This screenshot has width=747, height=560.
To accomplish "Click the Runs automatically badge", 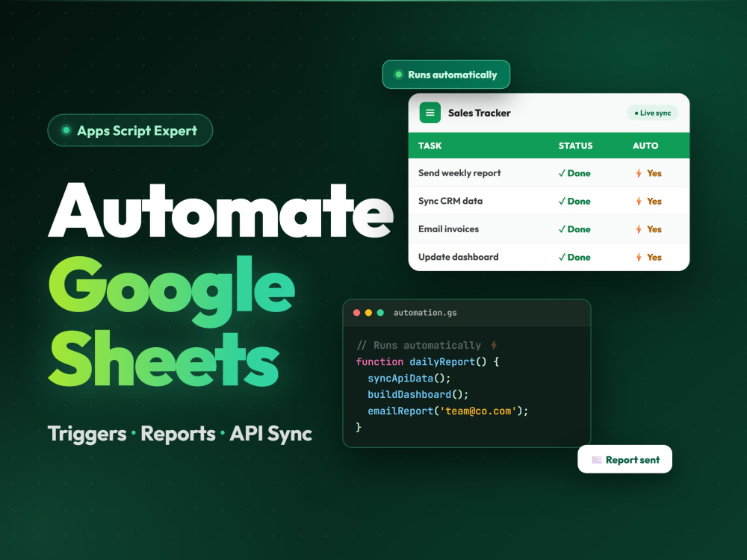I will [x=446, y=74].
